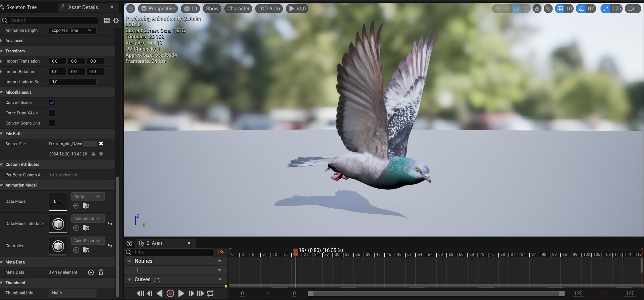Expand the Import Translation row
The width and height of the screenshot is (644, 300).
(2, 61)
